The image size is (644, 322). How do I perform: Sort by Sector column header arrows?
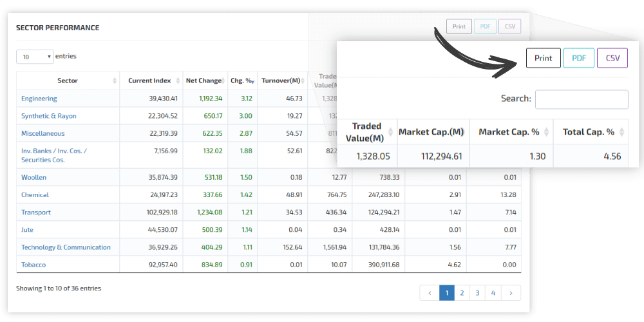(x=115, y=81)
